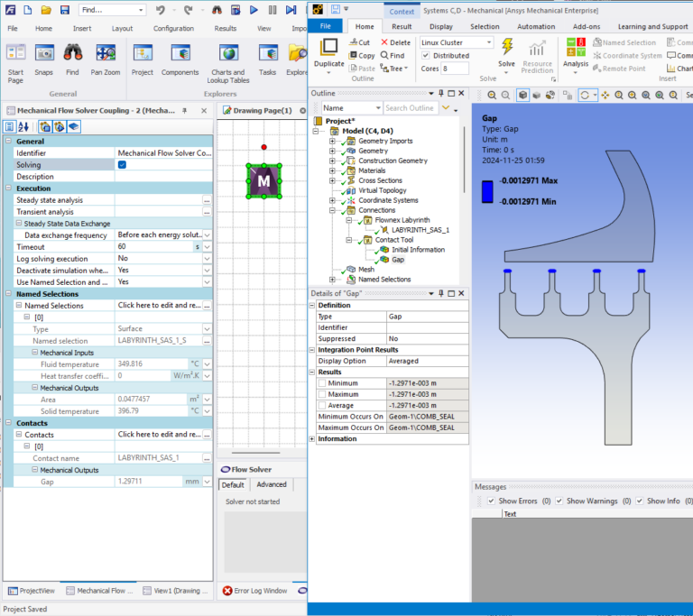Open the Results menu in Flownex

226,28
